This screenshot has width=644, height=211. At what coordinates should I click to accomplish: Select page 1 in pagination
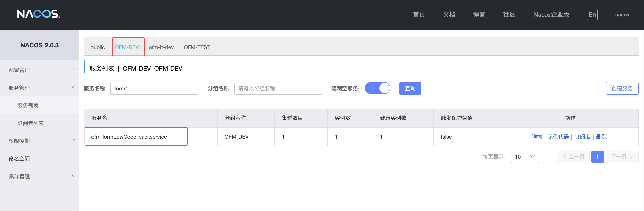598,157
